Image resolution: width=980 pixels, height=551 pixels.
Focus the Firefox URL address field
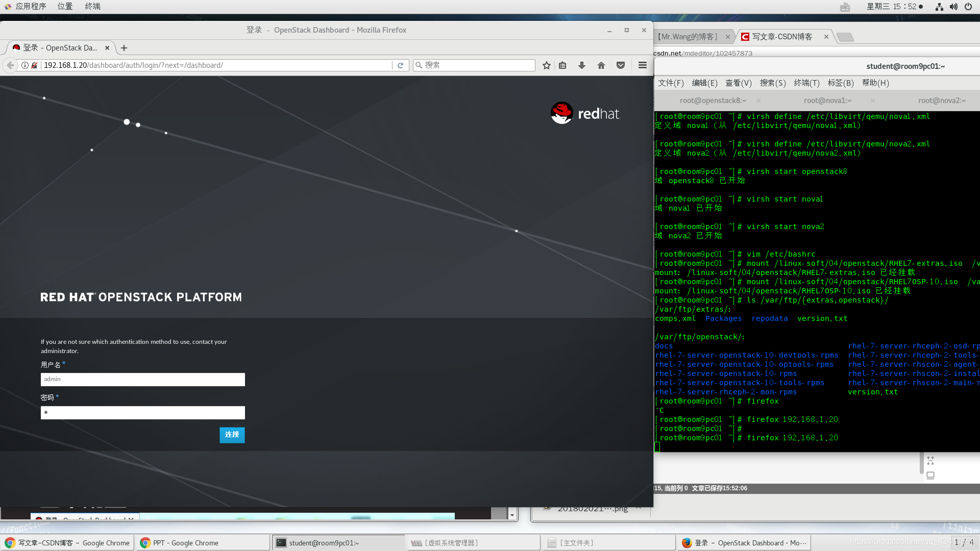click(x=217, y=65)
